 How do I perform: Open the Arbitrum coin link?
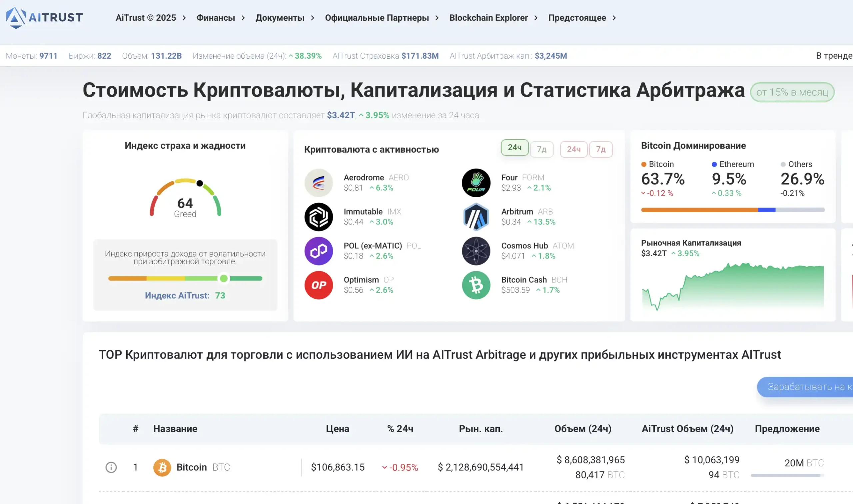(517, 212)
